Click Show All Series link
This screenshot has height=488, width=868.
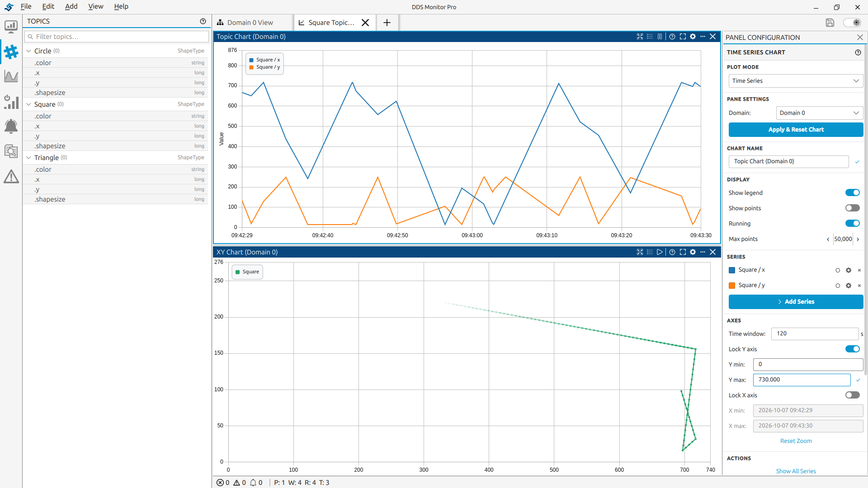click(x=796, y=471)
